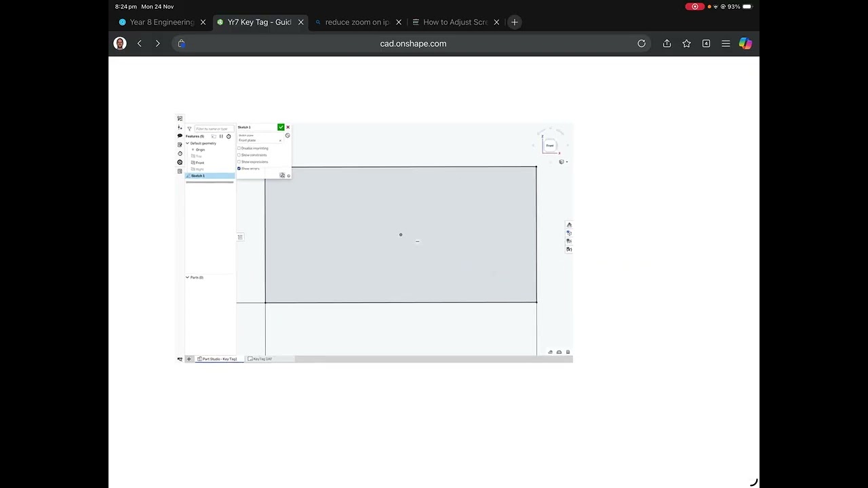Open the tab manager icon at bottom left
Image resolution: width=868 pixels, height=488 pixels.
tap(180, 359)
